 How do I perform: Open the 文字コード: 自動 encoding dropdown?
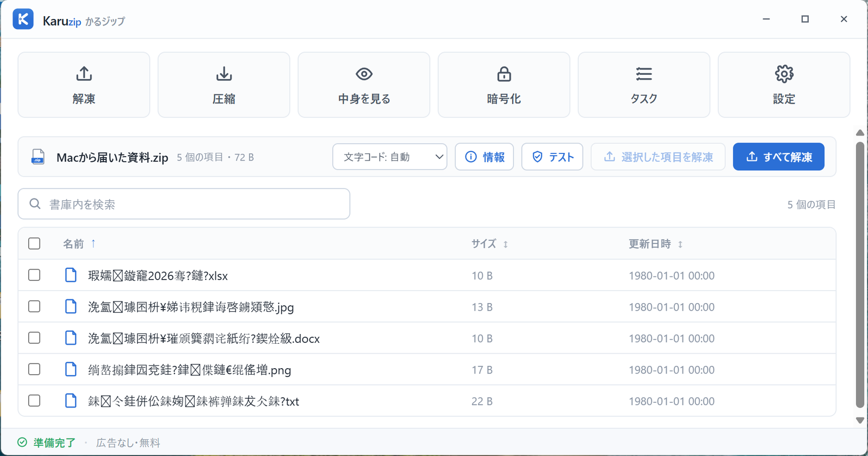click(x=390, y=157)
